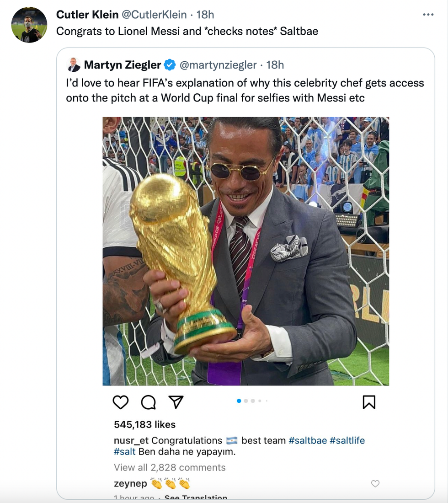Image resolution: width=448 pixels, height=503 pixels.
Task: Click Martyn Ziegler's small avatar
Action: click(x=74, y=65)
